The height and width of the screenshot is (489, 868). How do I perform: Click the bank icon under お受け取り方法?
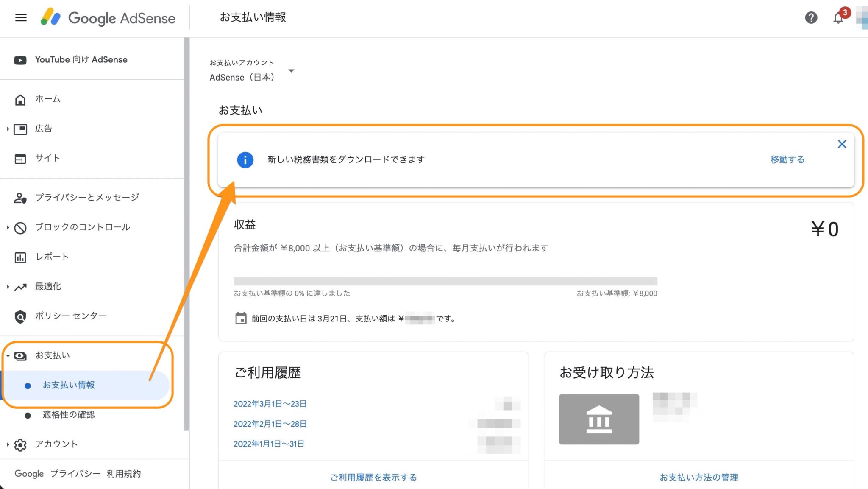pos(599,419)
